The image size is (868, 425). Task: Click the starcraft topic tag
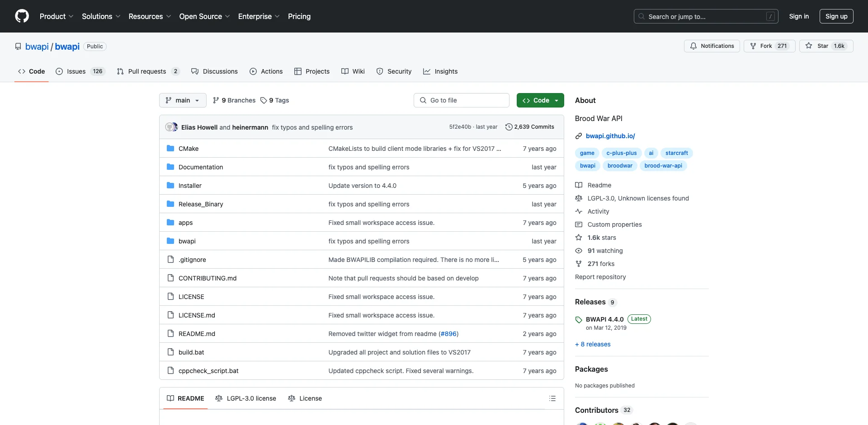(676, 153)
